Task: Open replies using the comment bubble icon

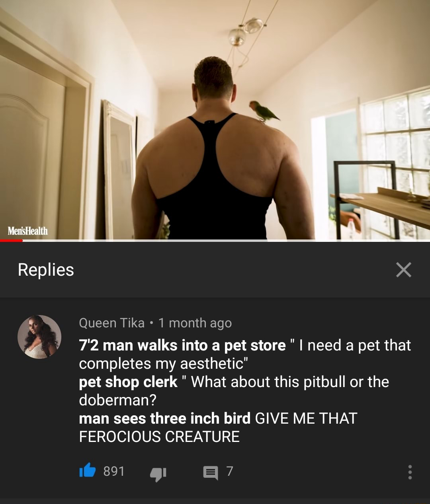Action: [x=210, y=473]
